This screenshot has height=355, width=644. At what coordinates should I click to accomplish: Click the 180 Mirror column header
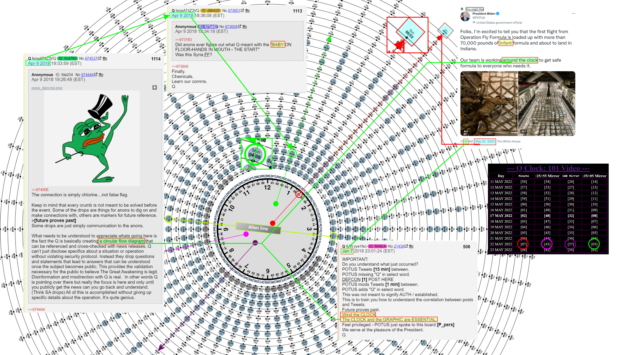(571, 176)
